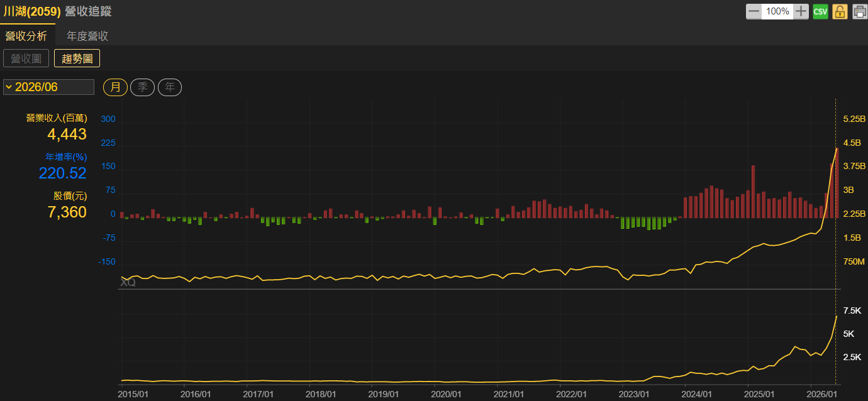Click the 300 growth axis label
This screenshot has height=401, width=868.
pyautogui.click(x=108, y=119)
